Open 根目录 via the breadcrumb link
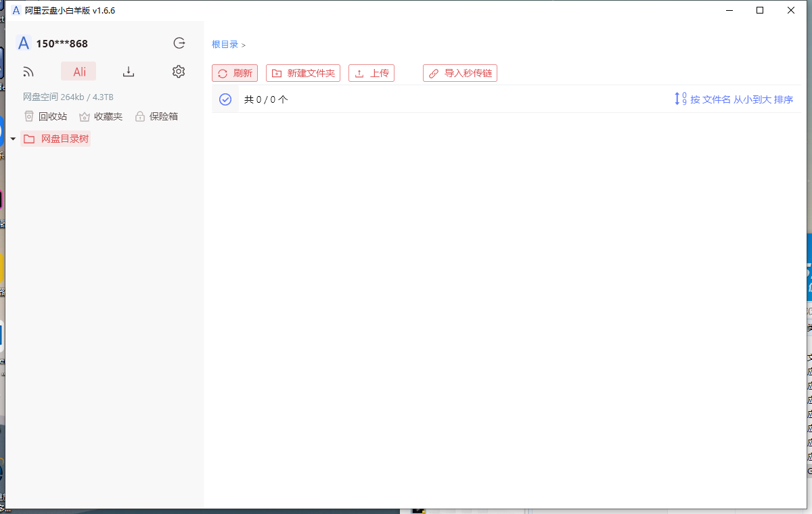812x514 pixels. pos(224,44)
